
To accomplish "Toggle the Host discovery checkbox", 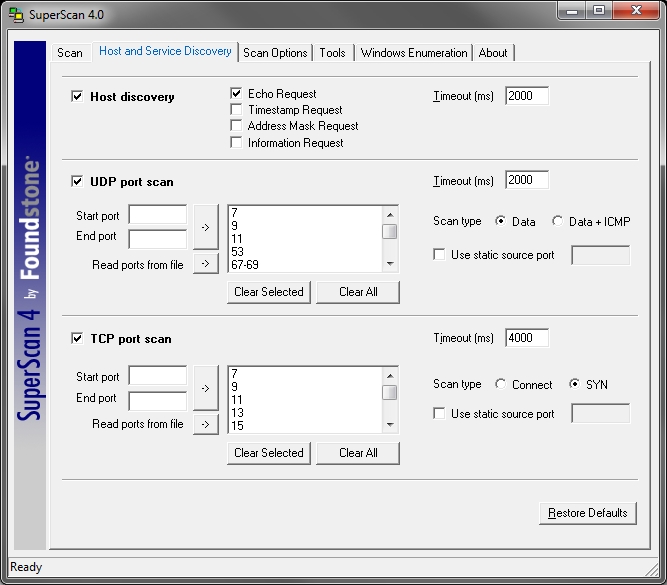I will (77, 97).
